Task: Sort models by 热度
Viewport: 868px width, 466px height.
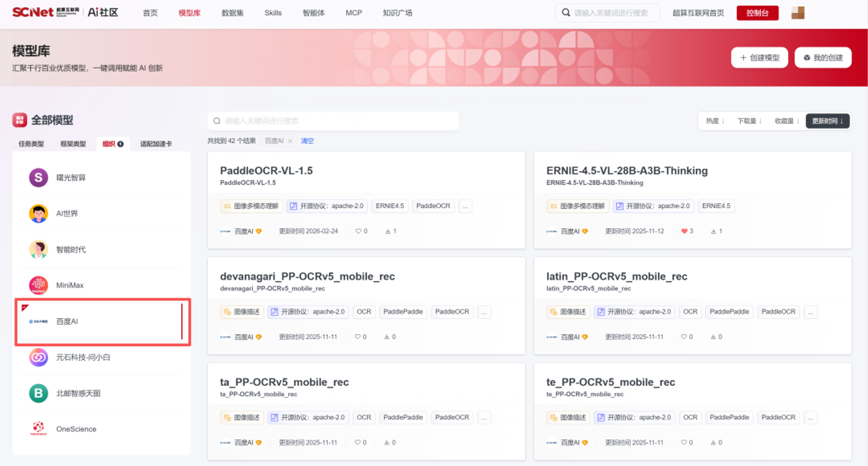Action: [715, 121]
